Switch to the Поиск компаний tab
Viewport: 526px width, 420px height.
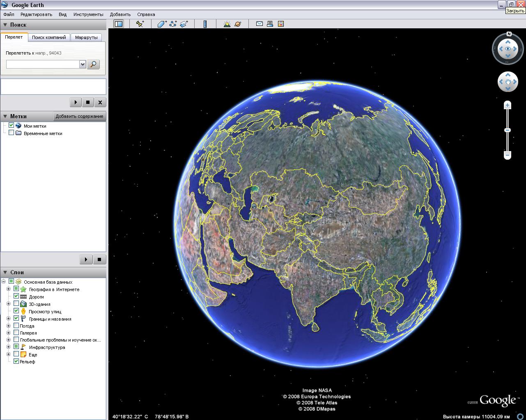tap(49, 37)
